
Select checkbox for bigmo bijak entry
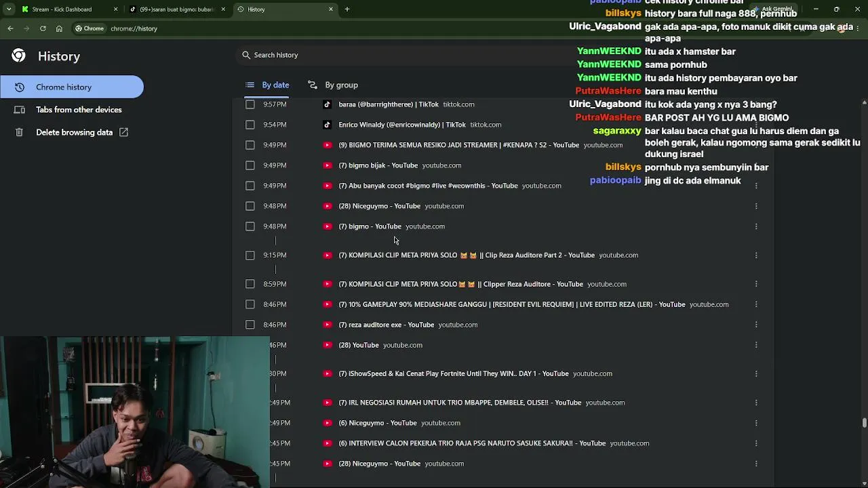point(250,165)
